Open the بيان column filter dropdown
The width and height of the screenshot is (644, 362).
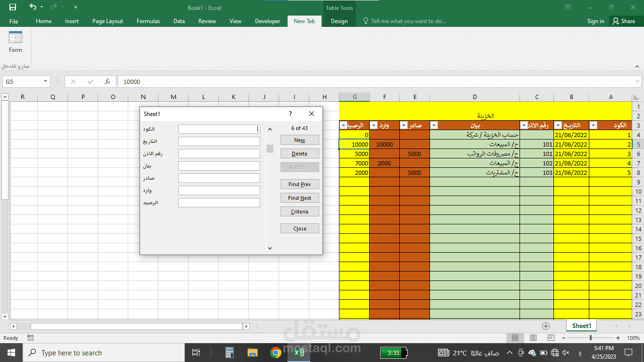(x=434, y=125)
